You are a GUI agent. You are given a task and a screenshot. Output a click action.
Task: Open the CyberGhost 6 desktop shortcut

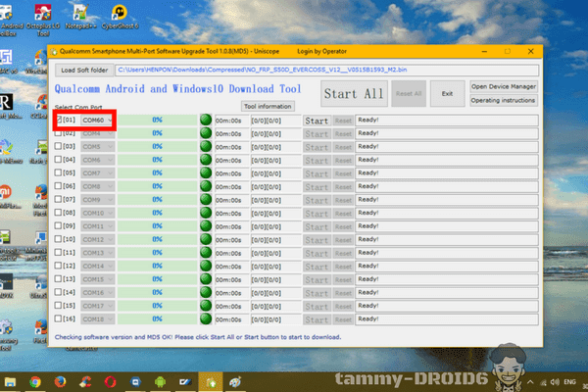coord(120,17)
